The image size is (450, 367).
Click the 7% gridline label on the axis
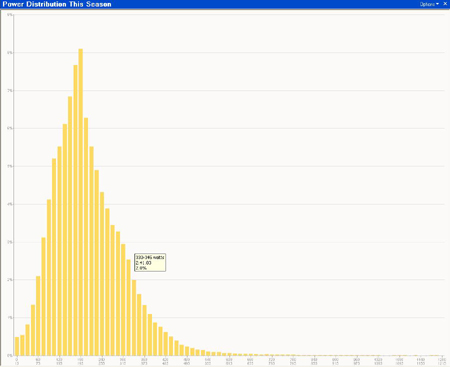(x=10, y=91)
